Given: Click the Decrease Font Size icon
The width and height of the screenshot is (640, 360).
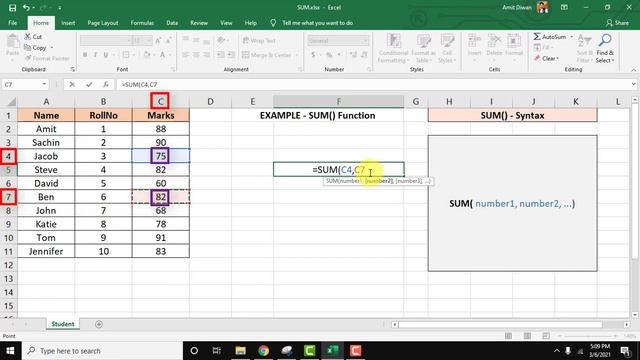Looking at the screenshot, I should pyautogui.click(x=169, y=40).
